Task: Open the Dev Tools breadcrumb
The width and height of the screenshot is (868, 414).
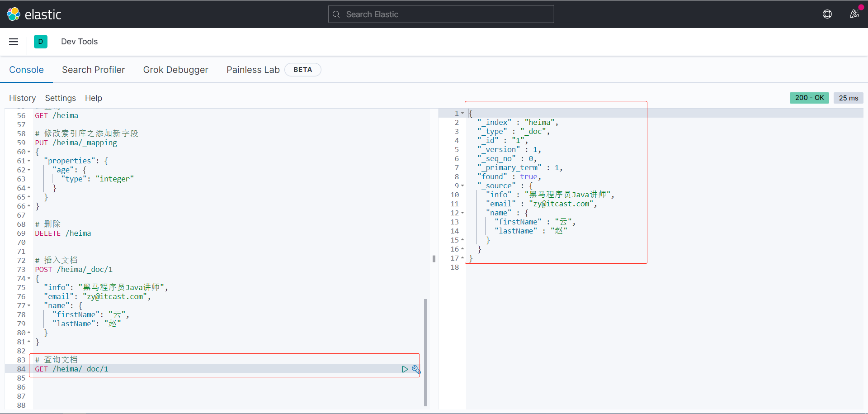Action: [x=80, y=42]
